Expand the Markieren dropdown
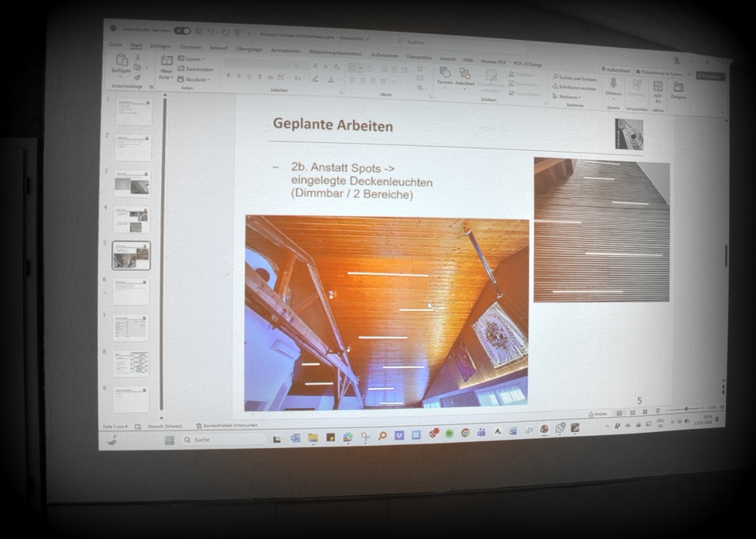This screenshot has height=539, width=756. point(568,98)
